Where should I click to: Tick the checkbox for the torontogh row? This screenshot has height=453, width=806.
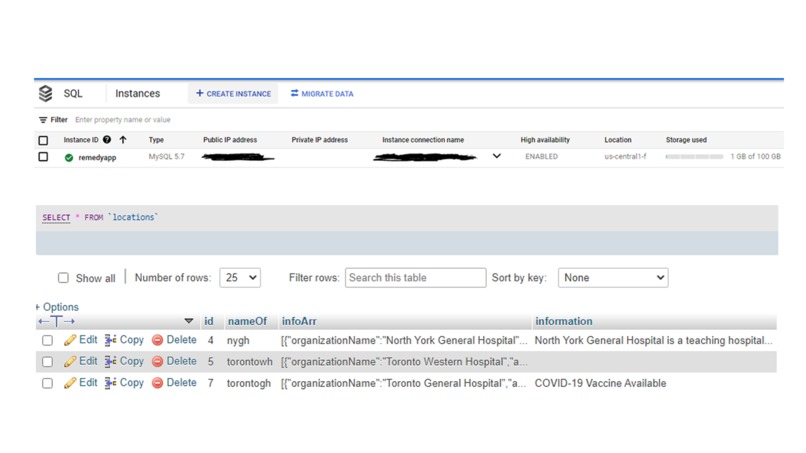click(x=47, y=384)
